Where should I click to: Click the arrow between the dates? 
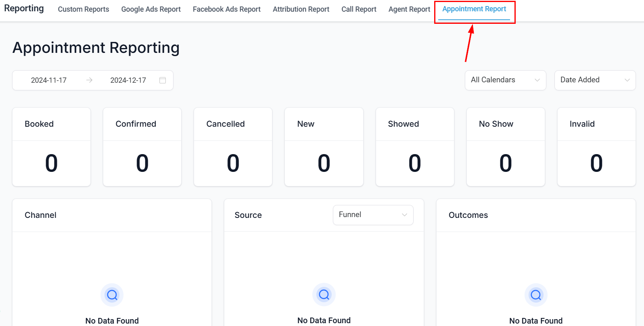(89, 80)
